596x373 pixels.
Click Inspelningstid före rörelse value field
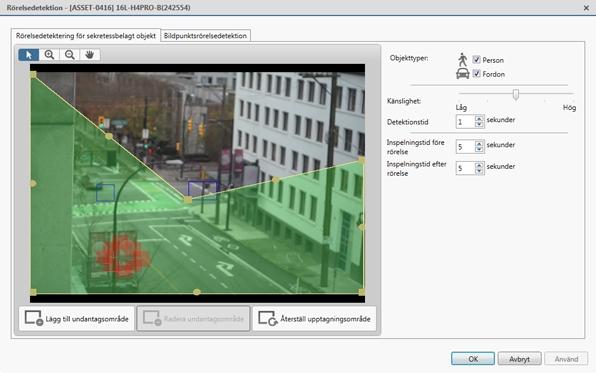(x=465, y=147)
